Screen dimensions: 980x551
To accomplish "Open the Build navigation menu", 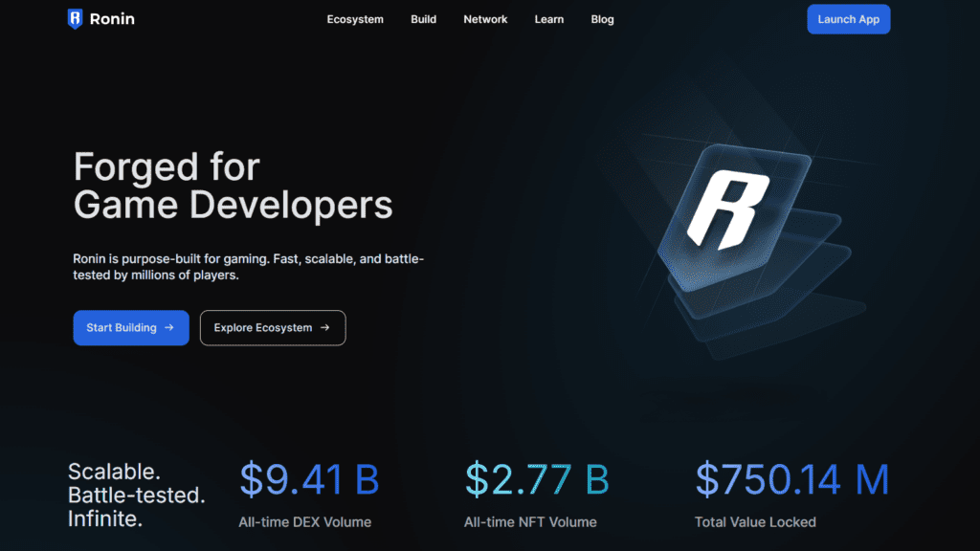I will click(423, 19).
